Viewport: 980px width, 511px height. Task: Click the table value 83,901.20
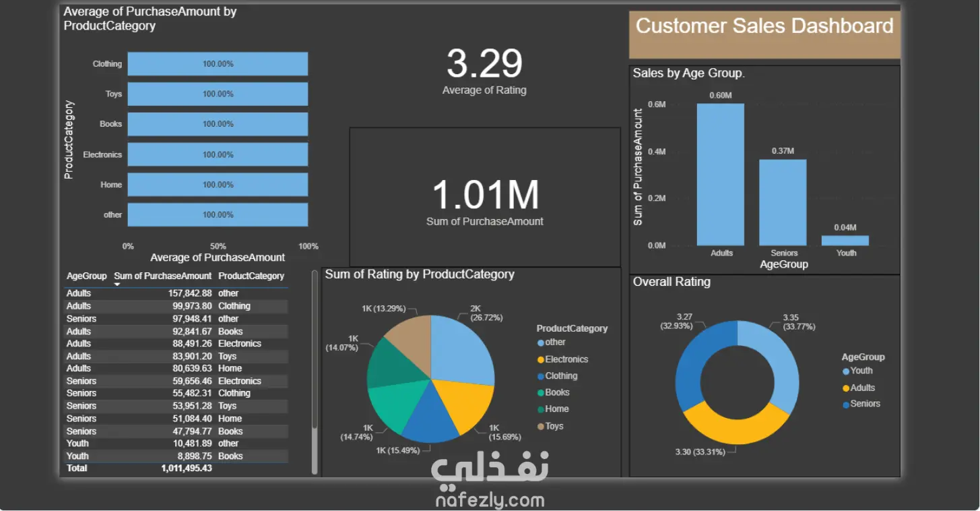(192, 356)
